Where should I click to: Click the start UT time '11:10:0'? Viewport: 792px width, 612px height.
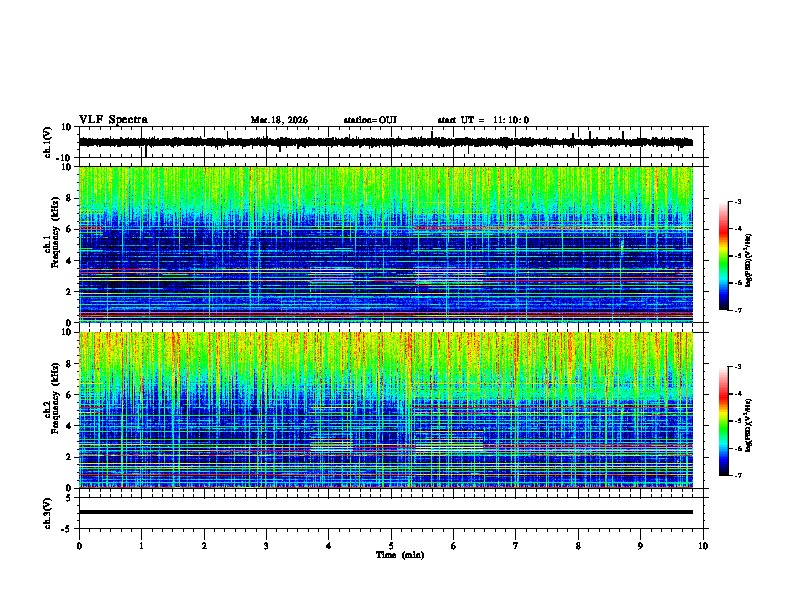[511, 120]
